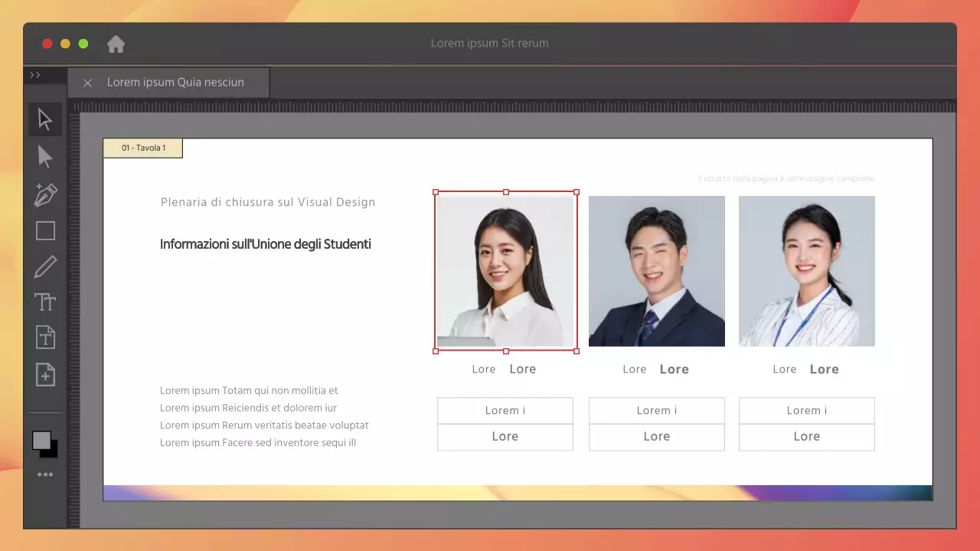The height and width of the screenshot is (551, 980).
Task: Click the gray fill color swatch
Action: (x=41, y=440)
